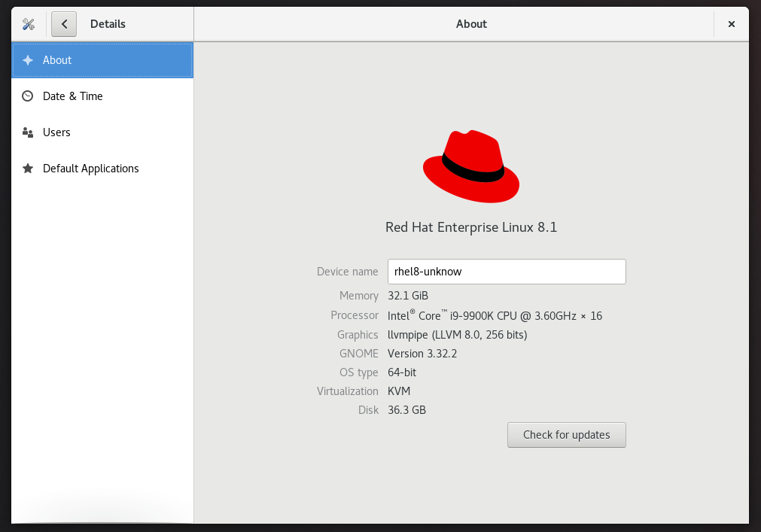Close the About window
Viewport: 761px width, 532px height.
pos(732,24)
